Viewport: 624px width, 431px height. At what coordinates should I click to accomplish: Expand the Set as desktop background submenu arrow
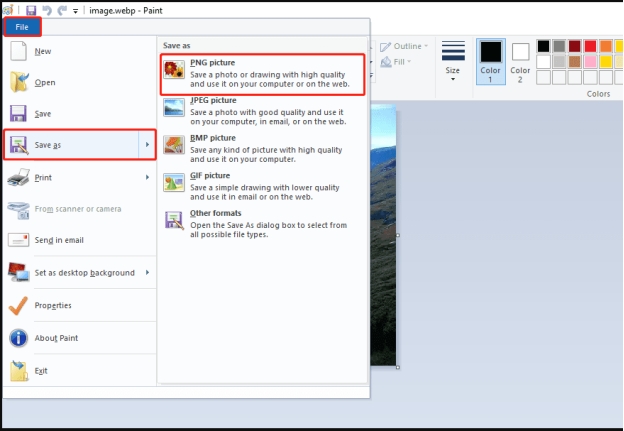(147, 273)
